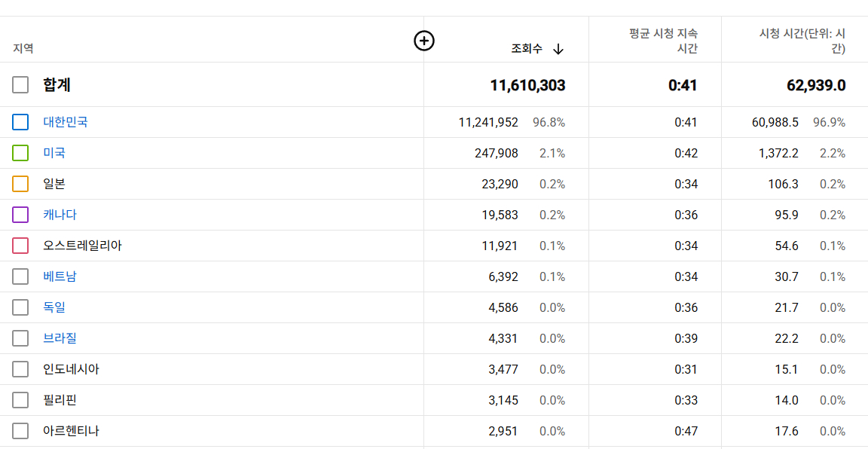This screenshot has width=868, height=449.
Task: Open the 미국 region link
Action: click(x=54, y=153)
